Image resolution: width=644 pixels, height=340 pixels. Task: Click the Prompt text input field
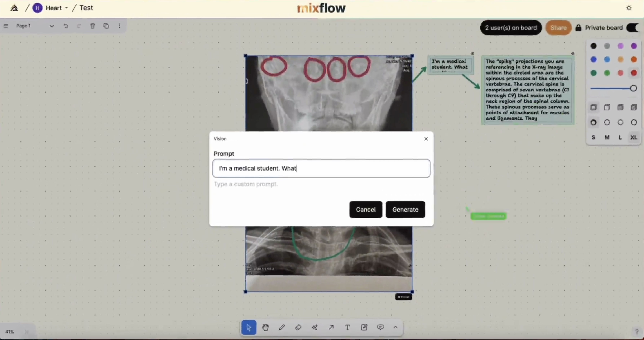321,168
